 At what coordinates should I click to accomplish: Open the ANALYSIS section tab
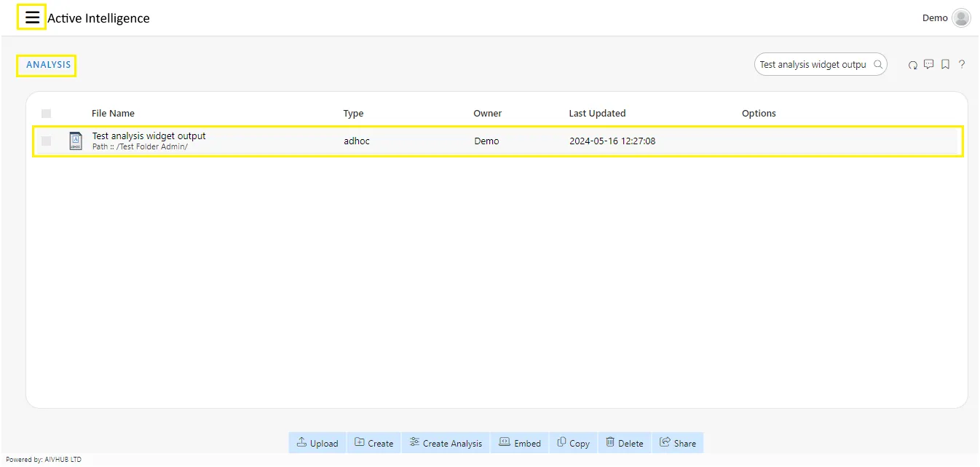click(x=49, y=65)
